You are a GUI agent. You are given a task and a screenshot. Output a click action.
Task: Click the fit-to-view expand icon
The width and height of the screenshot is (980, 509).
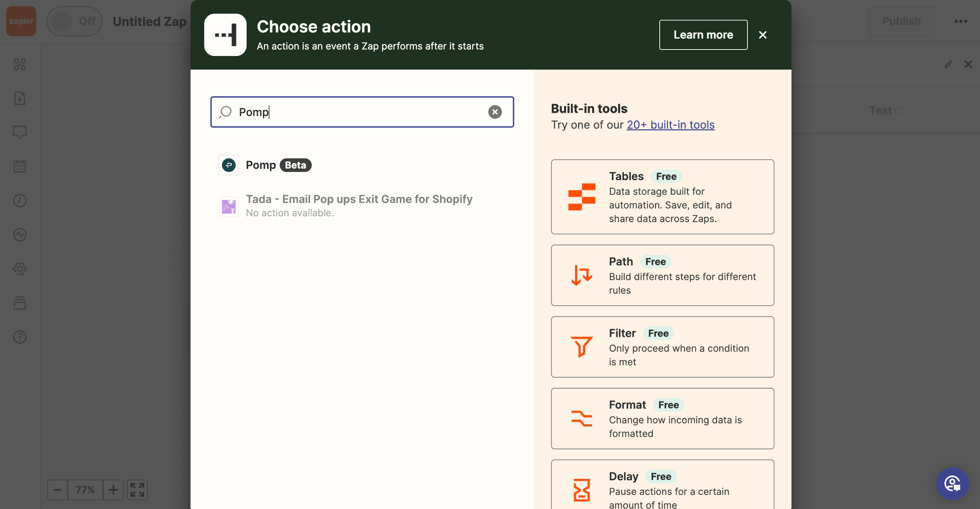(137, 490)
